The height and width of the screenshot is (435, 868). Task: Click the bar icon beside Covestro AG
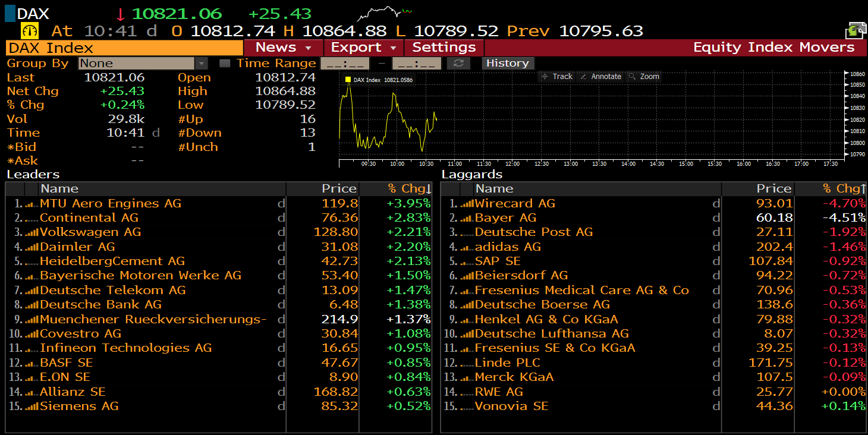31,334
